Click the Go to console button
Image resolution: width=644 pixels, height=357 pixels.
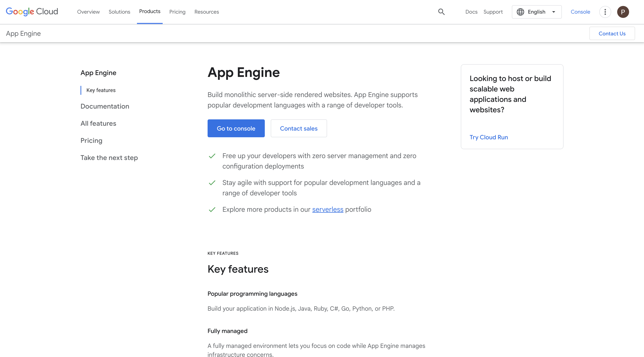(x=236, y=128)
